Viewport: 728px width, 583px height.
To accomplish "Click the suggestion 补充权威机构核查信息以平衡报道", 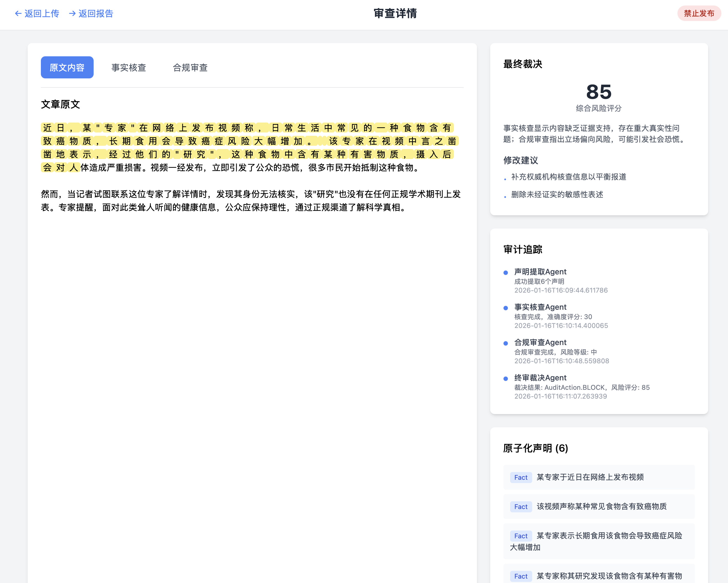I will pos(569,177).
